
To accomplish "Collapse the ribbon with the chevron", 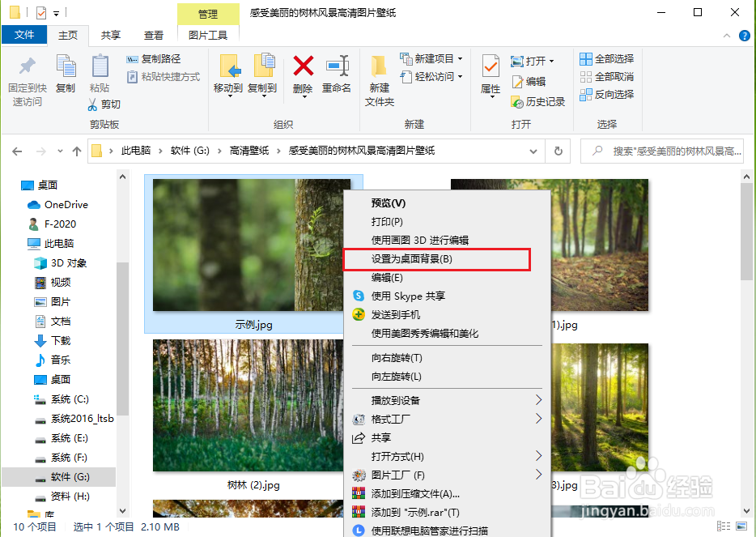I will coord(726,35).
